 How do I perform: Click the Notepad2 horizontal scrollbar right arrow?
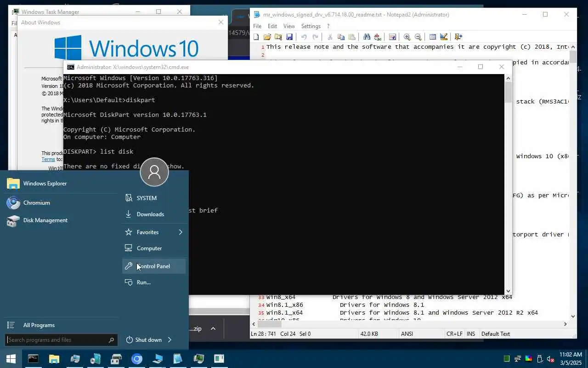(x=565, y=324)
